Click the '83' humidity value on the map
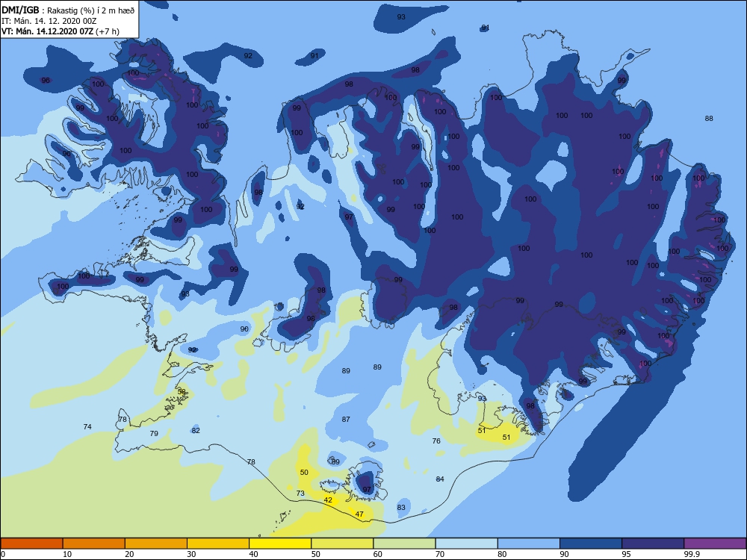747x560 pixels. pos(401,507)
